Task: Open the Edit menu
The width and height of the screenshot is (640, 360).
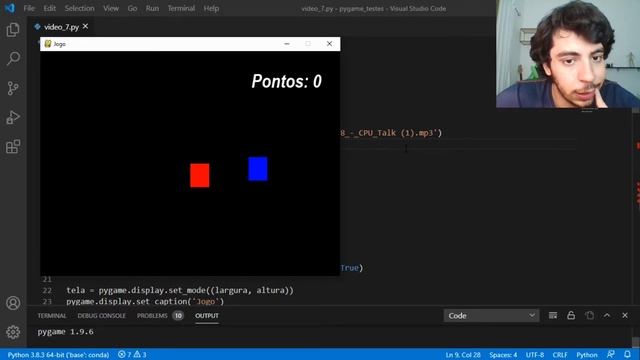Action: (49, 8)
